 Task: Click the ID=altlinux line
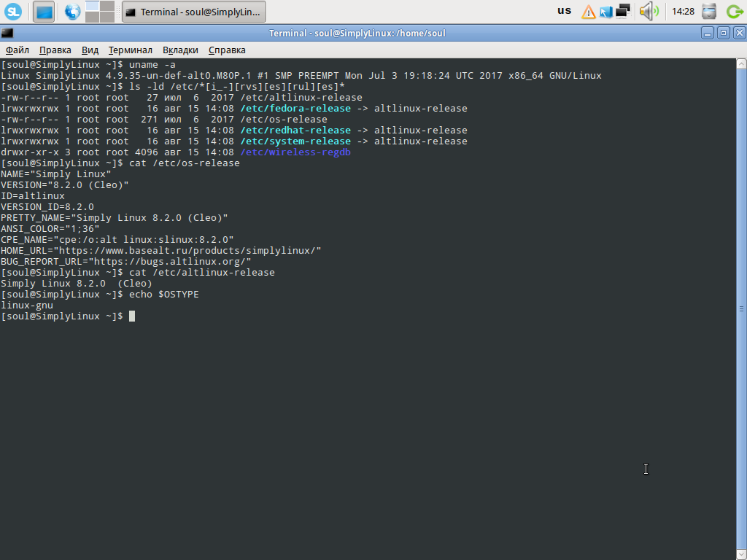point(32,195)
